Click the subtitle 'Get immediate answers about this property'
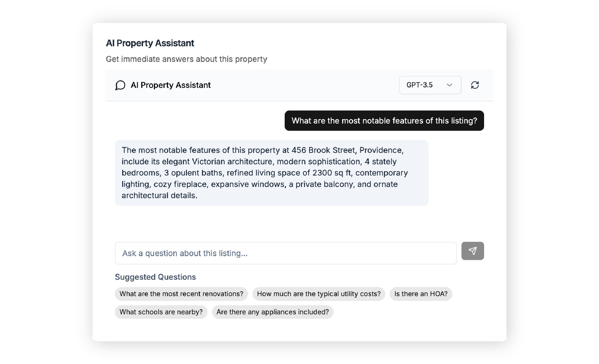 pos(186,59)
